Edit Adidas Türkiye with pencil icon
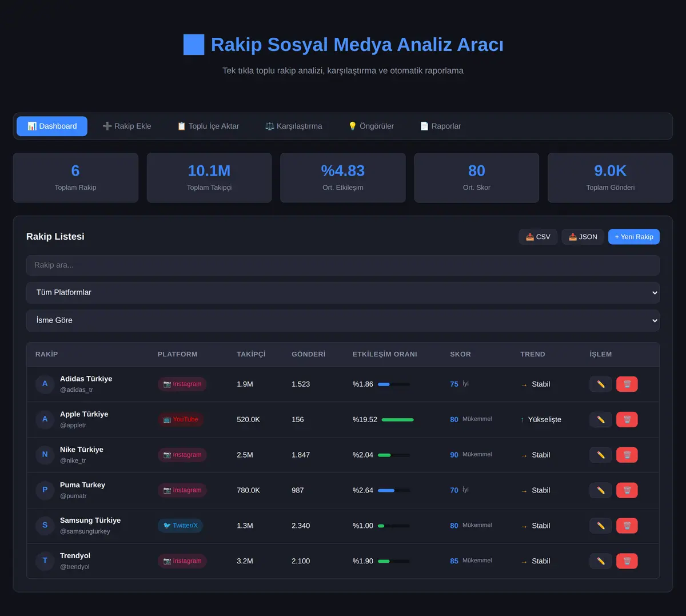The height and width of the screenshot is (616, 686). pyautogui.click(x=601, y=384)
